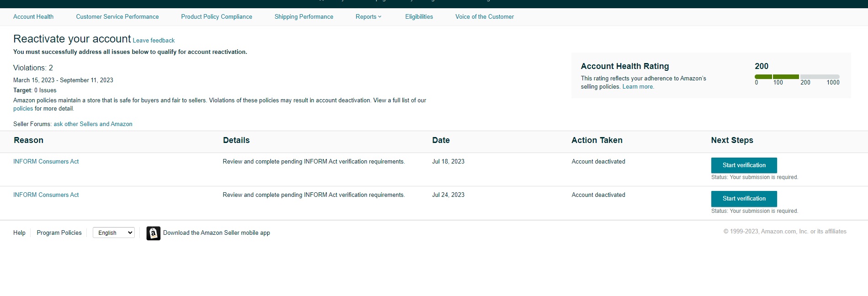Click the Violations: 2 text
Image resolution: width=868 pixels, height=296 pixels.
point(33,68)
